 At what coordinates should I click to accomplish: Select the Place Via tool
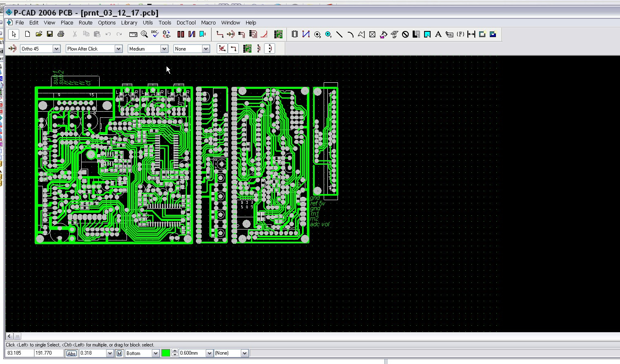point(328,34)
